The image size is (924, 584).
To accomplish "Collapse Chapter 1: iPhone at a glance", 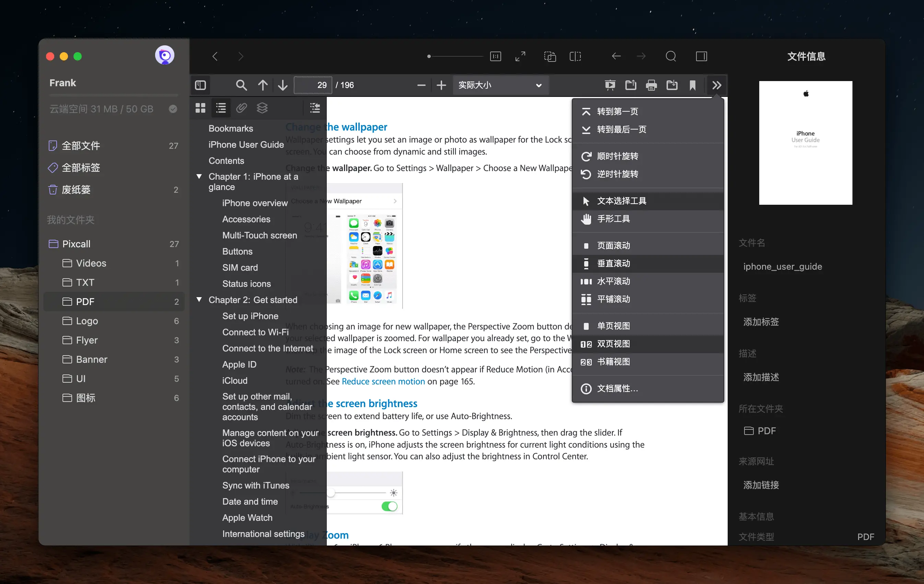I will [199, 177].
